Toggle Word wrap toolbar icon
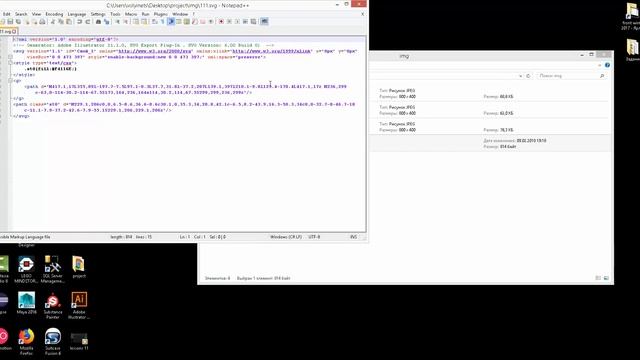This screenshot has width=640, height=360. tap(154, 21)
